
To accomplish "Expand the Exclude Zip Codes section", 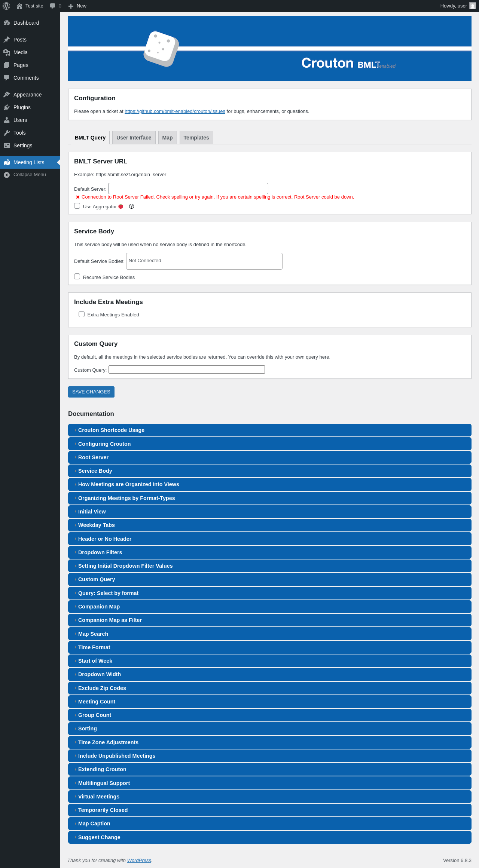I will pos(269,688).
